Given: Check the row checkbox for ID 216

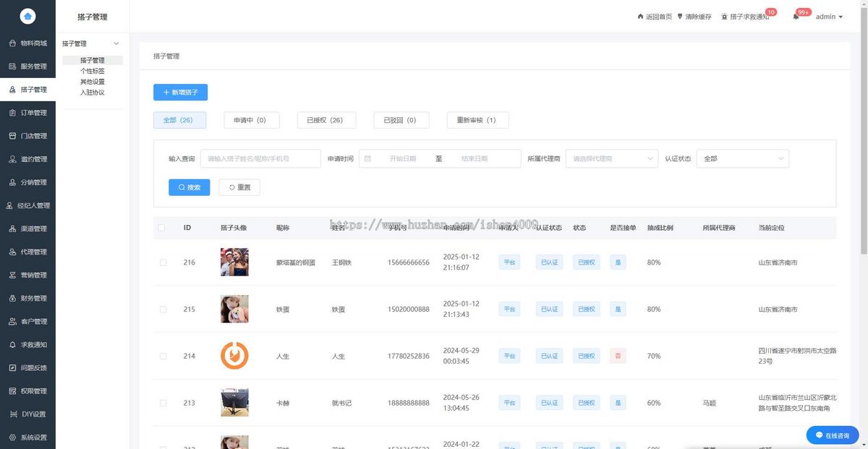Looking at the screenshot, I should pyautogui.click(x=163, y=262).
